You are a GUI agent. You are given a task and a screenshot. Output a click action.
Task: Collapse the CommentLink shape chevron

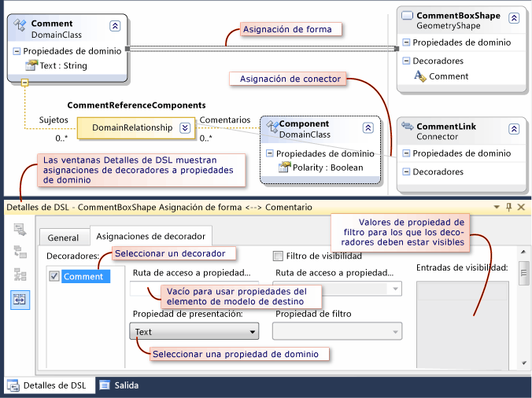[x=514, y=129]
